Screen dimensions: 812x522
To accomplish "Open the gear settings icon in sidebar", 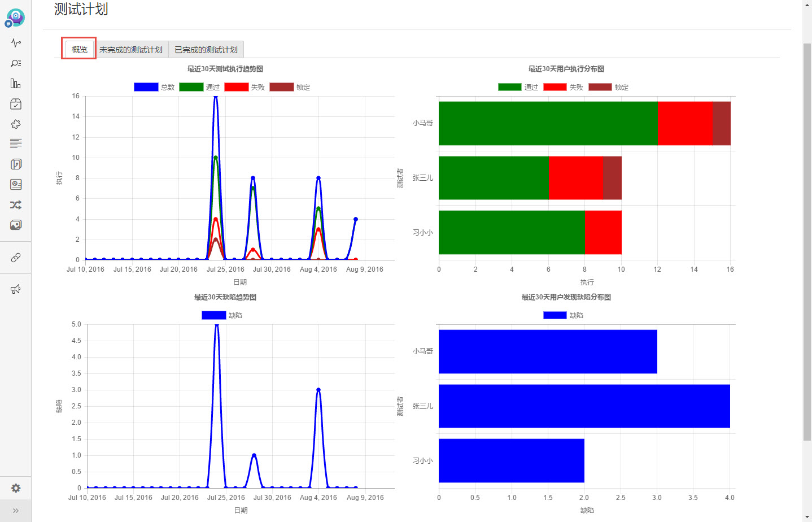I will 16,488.
